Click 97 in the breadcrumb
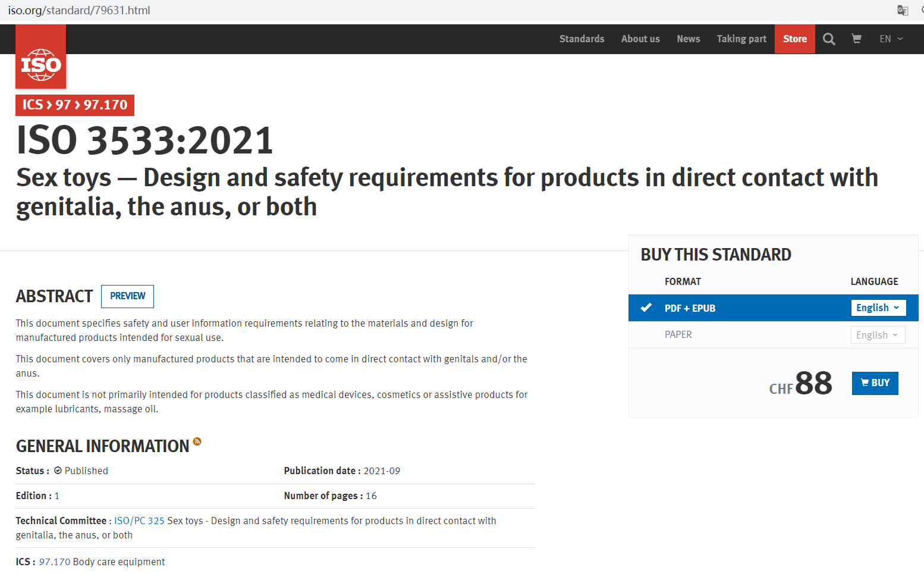Viewport: 924px width, 583px height. pyautogui.click(x=63, y=105)
